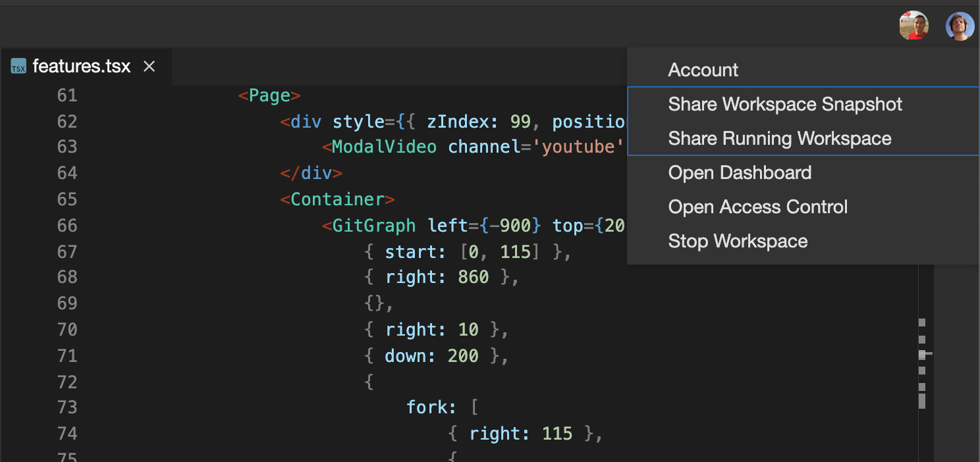Open the rightmost user avatar menu
The width and height of the screenshot is (980, 462).
960,26
